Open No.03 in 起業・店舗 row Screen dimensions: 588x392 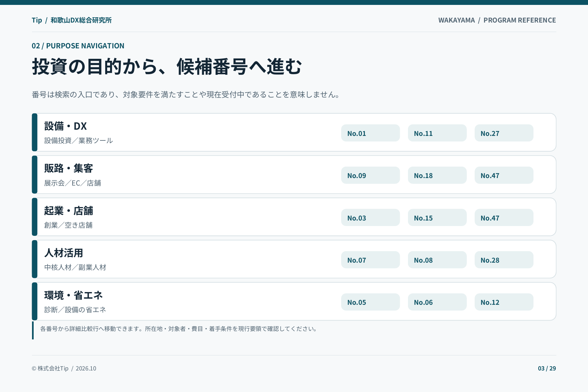coord(370,218)
